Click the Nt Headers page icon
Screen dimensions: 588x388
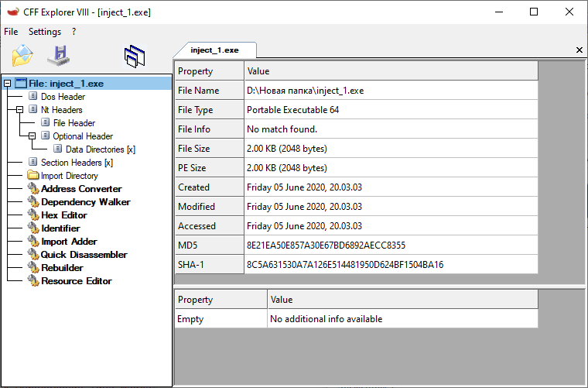point(33,109)
